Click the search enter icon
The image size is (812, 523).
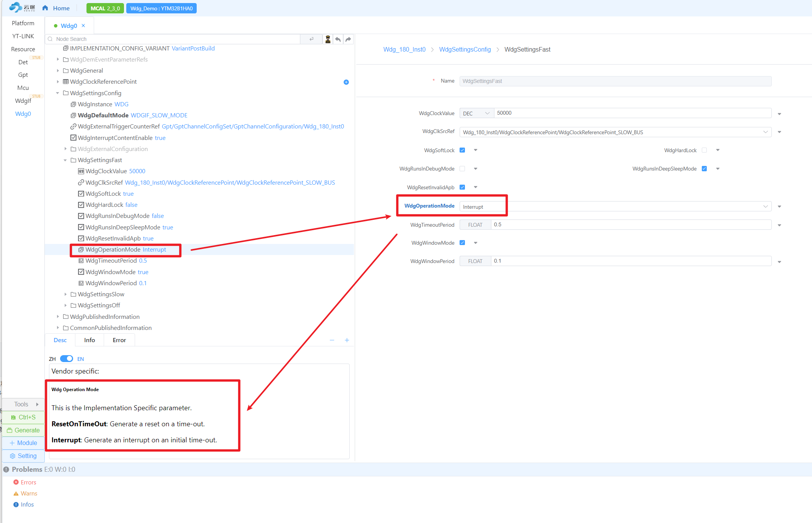click(x=311, y=39)
